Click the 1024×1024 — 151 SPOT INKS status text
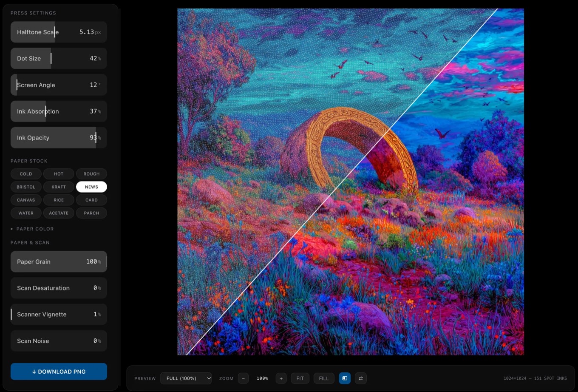 535,378
